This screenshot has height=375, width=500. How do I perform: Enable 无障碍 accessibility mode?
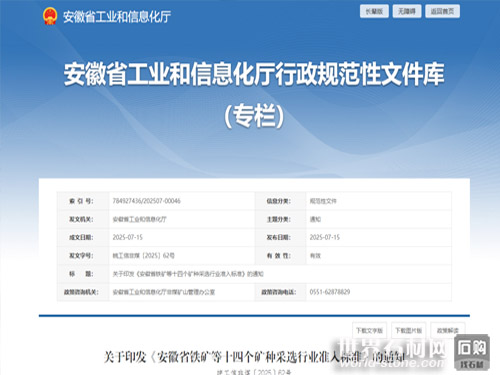click(x=407, y=11)
